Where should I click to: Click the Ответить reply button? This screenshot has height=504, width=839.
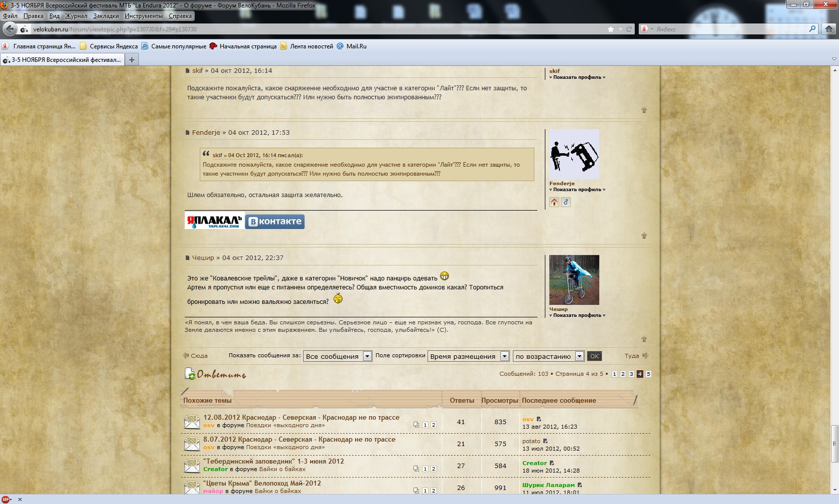(216, 374)
